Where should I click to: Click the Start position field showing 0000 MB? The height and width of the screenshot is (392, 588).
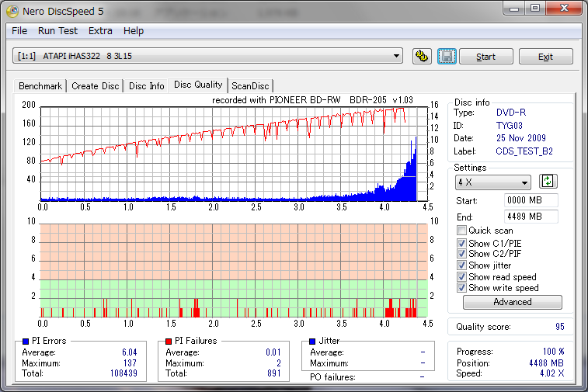point(531,200)
